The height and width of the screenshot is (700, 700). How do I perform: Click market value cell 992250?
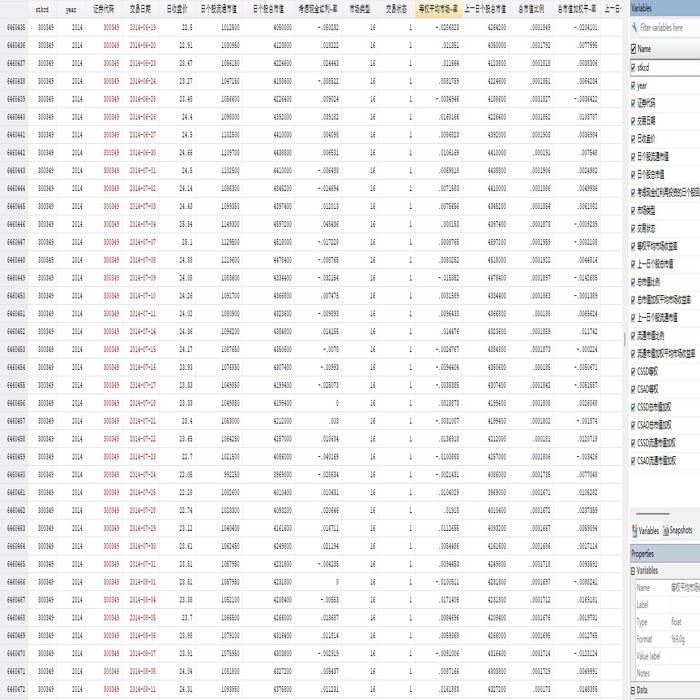pyautogui.click(x=231, y=475)
